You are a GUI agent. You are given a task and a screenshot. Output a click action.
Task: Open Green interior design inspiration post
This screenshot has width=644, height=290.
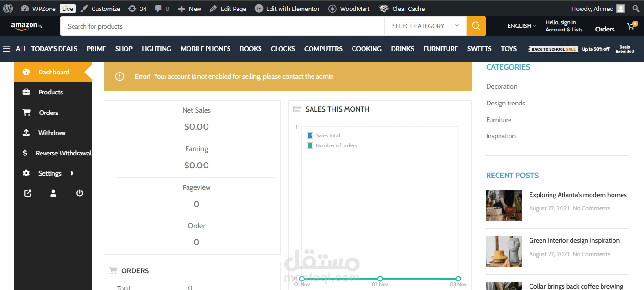coord(574,240)
